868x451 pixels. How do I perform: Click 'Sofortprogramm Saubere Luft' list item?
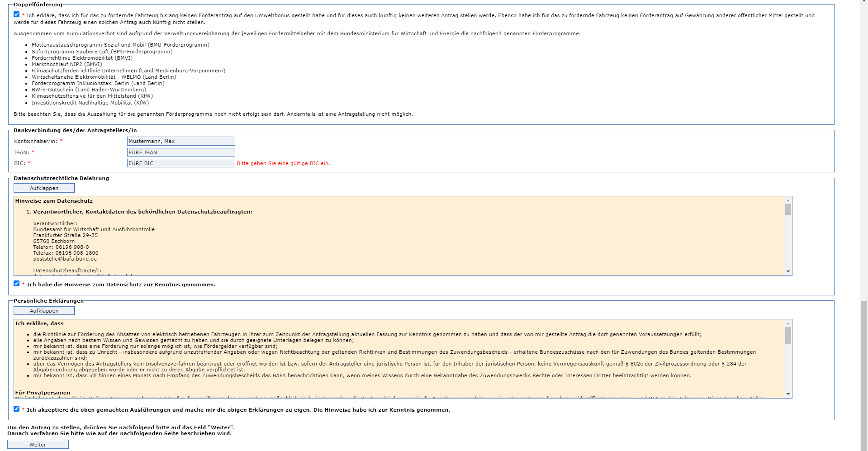pos(102,52)
